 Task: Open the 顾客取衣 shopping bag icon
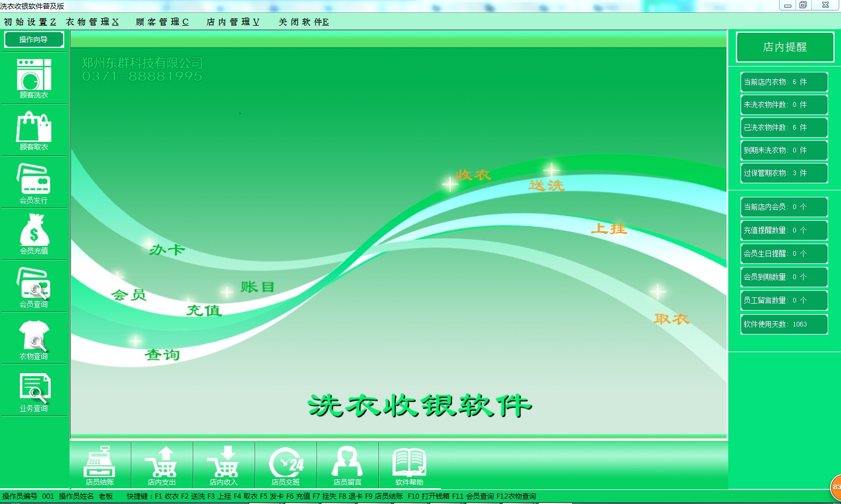pos(34,130)
